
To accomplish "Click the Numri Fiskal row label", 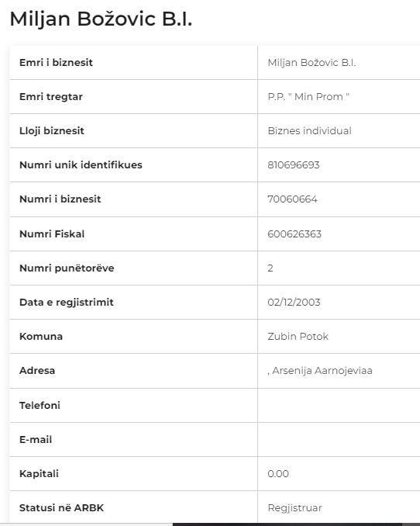I will (x=52, y=234).
